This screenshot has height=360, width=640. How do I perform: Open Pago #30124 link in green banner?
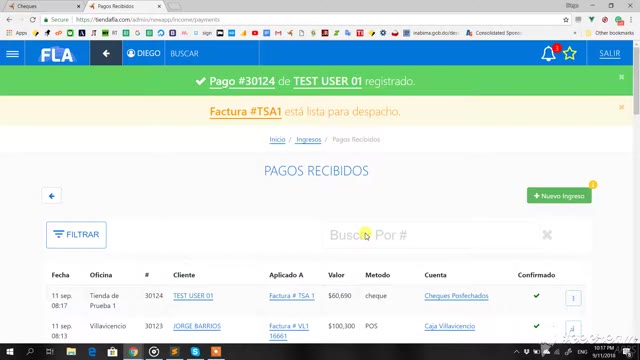242,81
